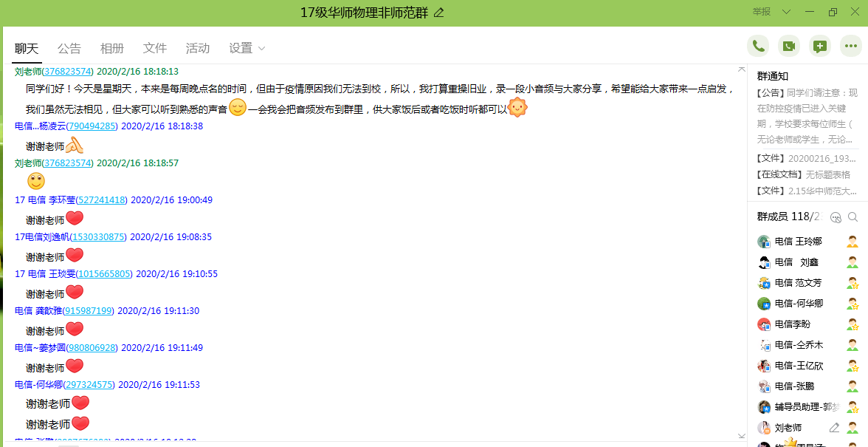Select member 电信-何华卿 in the member list

[799, 304]
